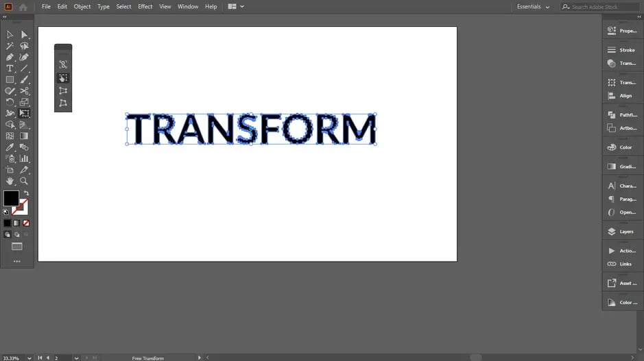This screenshot has width=644, height=361.
Task: Toggle the Constrain option in the transform widget
Action: [x=63, y=64]
